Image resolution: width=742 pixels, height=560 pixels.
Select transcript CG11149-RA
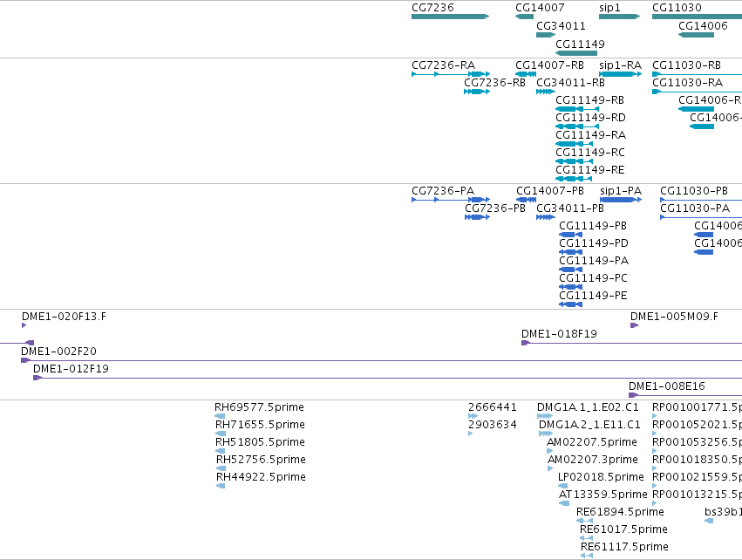click(x=574, y=144)
